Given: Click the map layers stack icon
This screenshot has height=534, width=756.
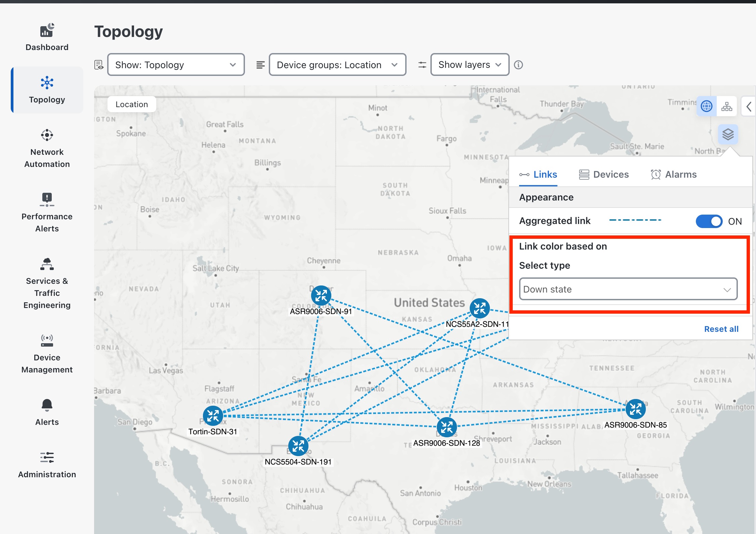Looking at the screenshot, I should [x=728, y=134].
